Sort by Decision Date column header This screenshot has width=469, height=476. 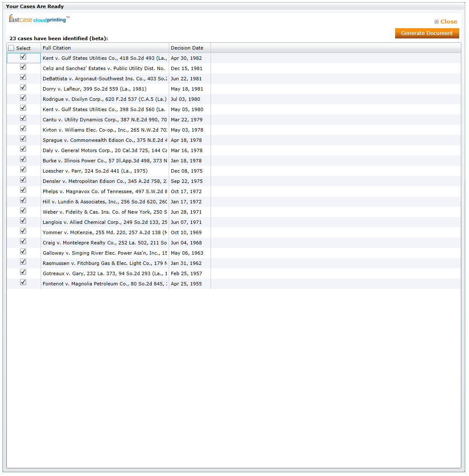coord(190,48)
